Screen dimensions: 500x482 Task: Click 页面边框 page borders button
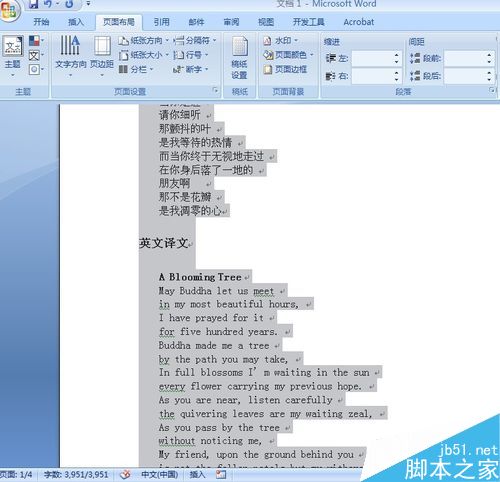pos(285,69)
